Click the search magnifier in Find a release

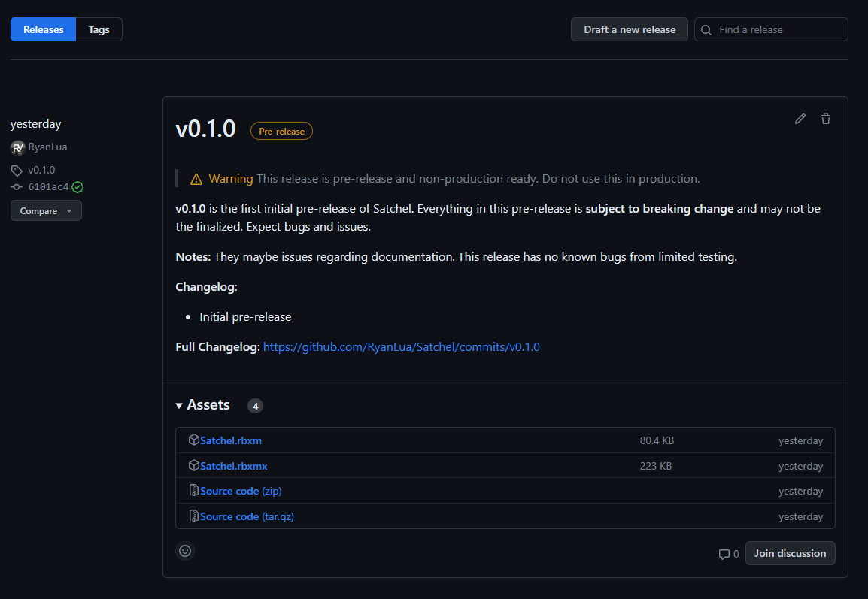point(706,29)
